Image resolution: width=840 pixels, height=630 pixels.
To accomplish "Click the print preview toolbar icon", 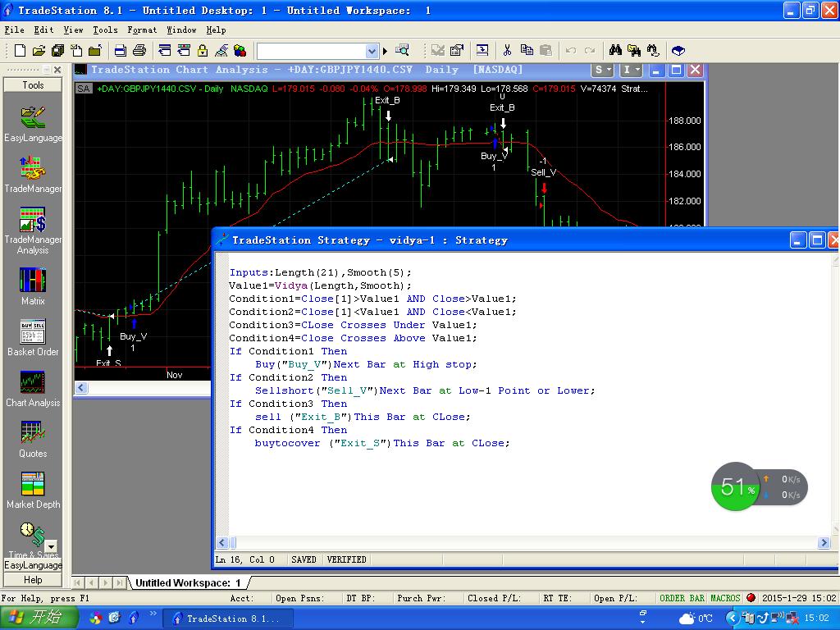I will (121, 50).
